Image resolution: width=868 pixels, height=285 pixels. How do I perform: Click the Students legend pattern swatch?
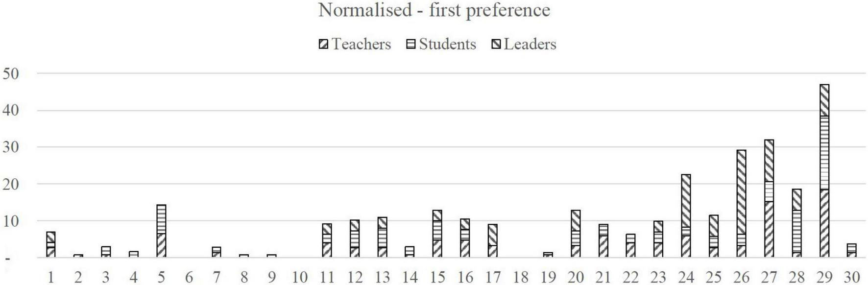[x=410, y=45]
